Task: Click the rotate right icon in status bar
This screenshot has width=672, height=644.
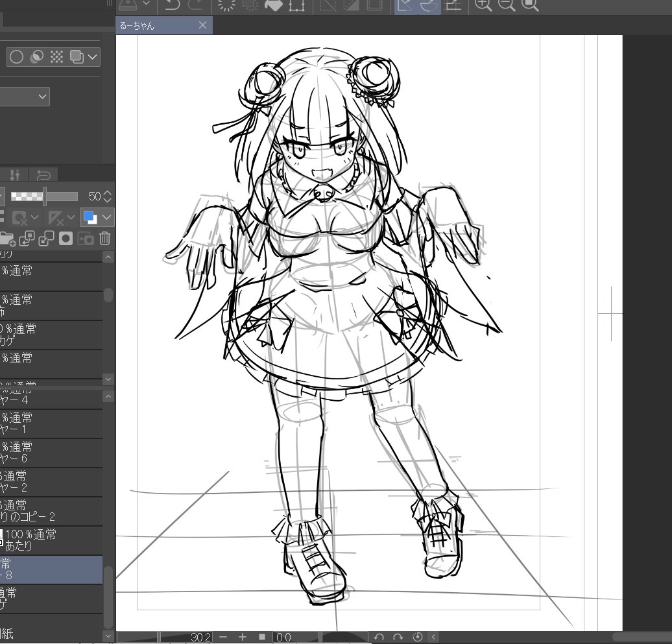Action: (x=398, y=637)
